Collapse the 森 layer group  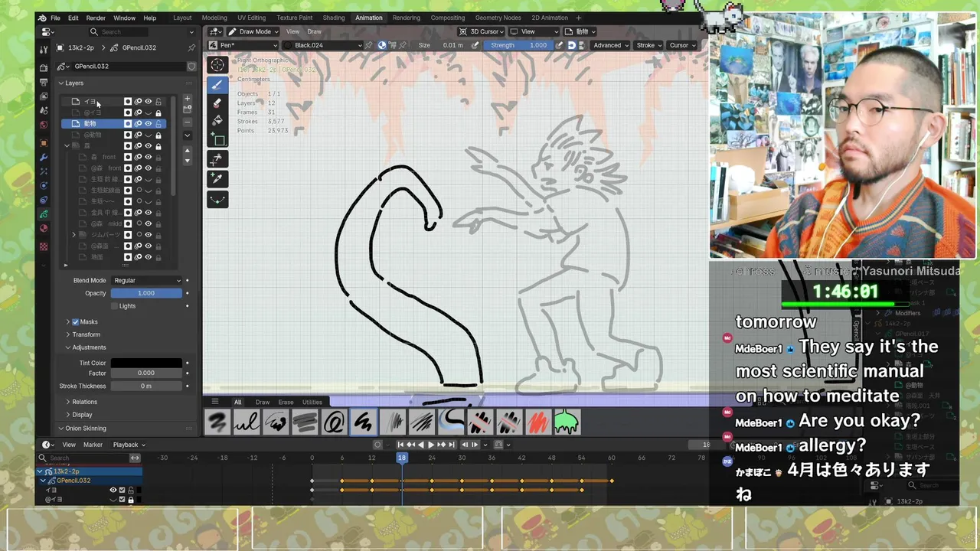(x=67, y=145)
